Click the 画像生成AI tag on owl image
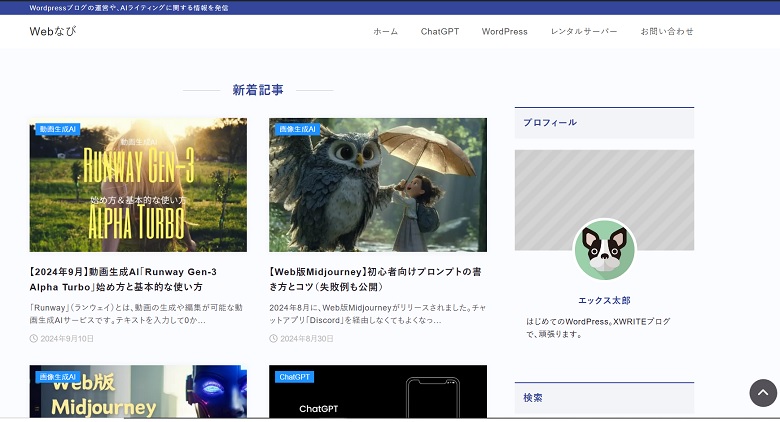The image size is (780, 422). (x=297, y=129)
